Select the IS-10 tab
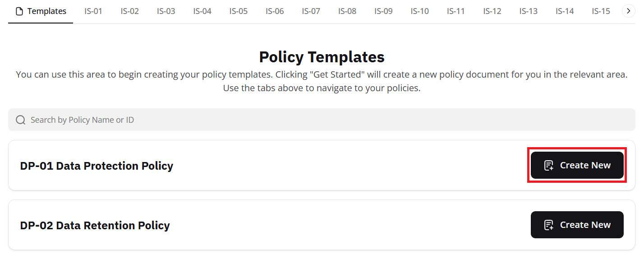The height and width of the screenshot is (255, 644). point(420,11)
